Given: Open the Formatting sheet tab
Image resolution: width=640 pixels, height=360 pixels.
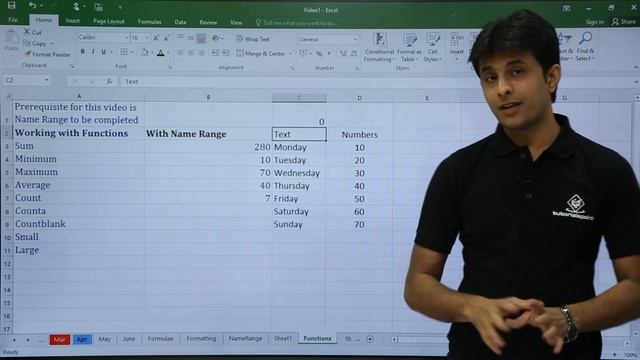Looking at the screenshot, I should (201, 338).
